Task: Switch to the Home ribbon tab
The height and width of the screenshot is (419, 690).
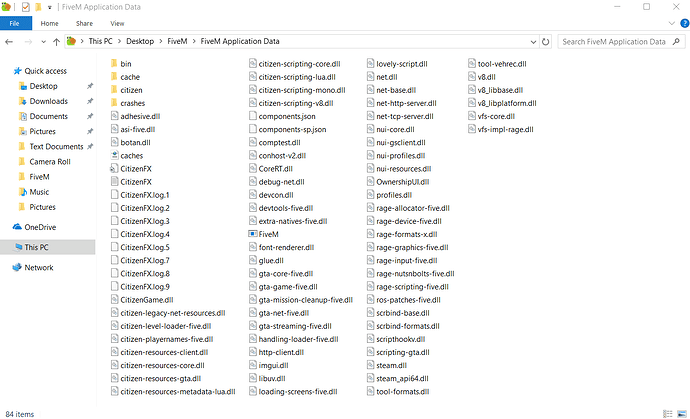Action: (49, 23)
